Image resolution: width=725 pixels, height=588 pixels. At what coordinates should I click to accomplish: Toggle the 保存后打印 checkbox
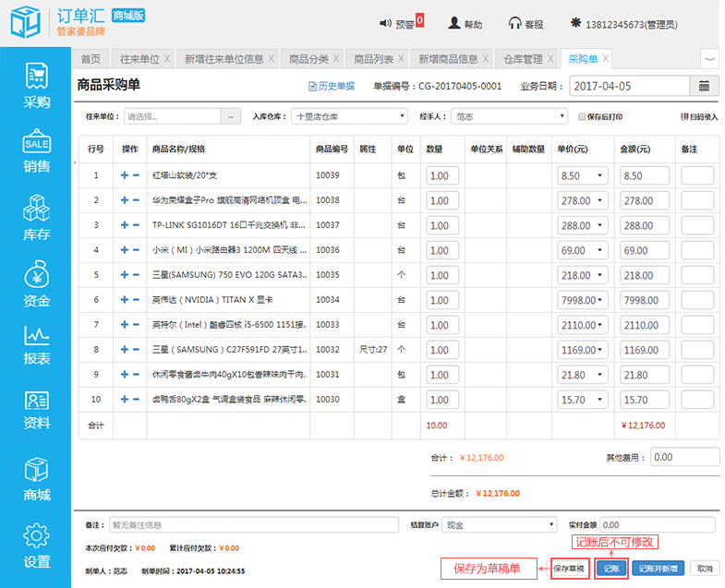[x=582, y=116]
